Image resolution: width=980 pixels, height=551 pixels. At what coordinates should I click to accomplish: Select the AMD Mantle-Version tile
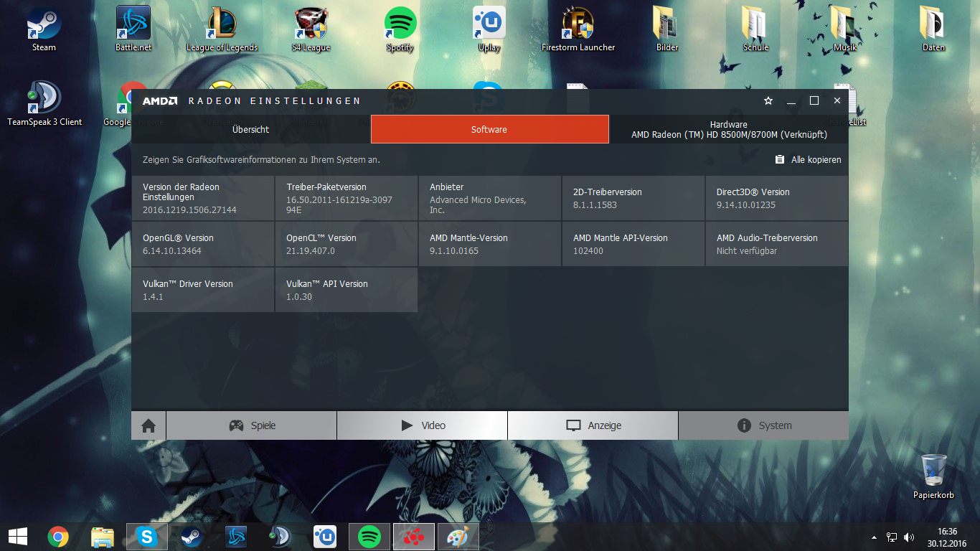click(x=490, y=244)
